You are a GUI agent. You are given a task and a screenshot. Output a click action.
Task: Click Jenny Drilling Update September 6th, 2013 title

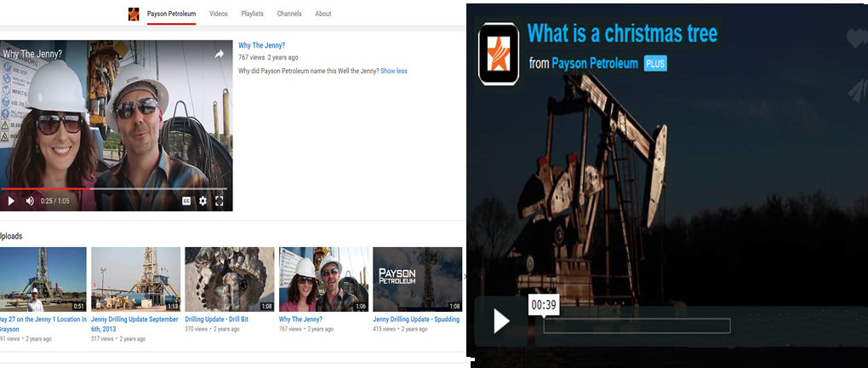click(x=134, y=324)
